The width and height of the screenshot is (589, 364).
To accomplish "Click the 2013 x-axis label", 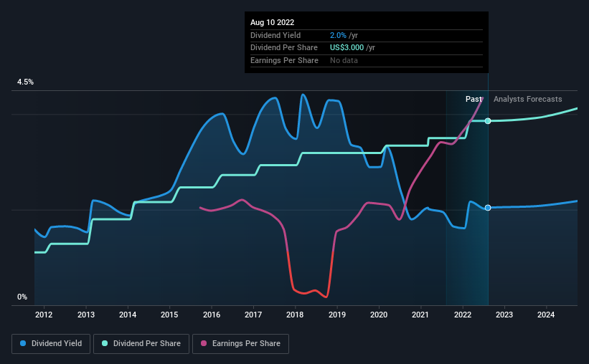I will coord(86,315).
